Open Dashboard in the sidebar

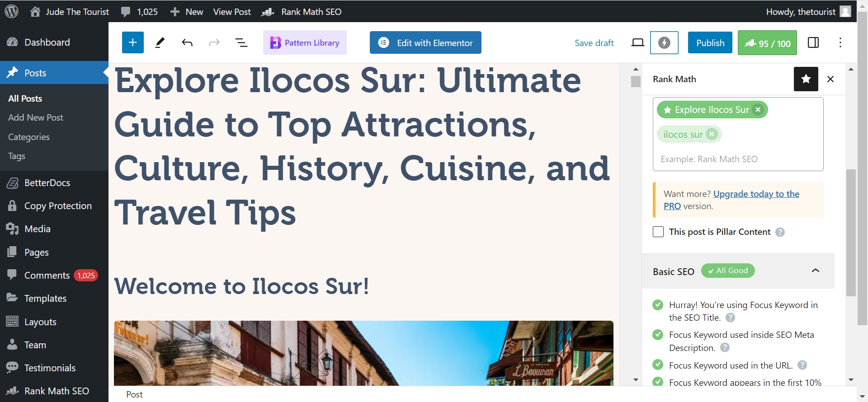(x=54, y=42)
